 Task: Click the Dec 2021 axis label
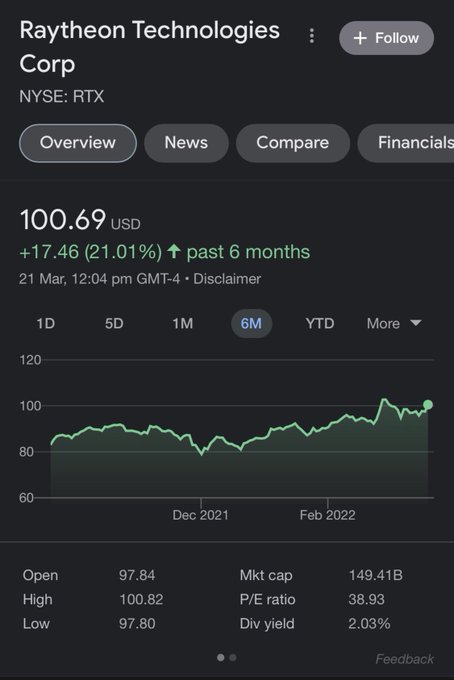(x=200, y=515)
